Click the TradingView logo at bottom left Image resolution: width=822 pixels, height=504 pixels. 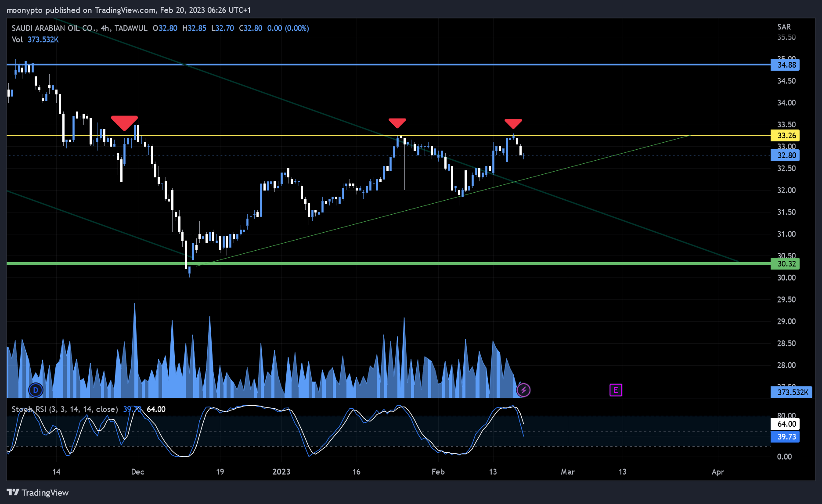(38, 493)
